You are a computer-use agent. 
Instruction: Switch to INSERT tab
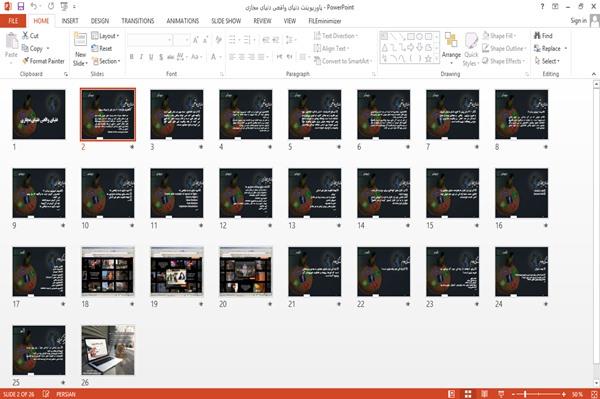pos(70,21)
